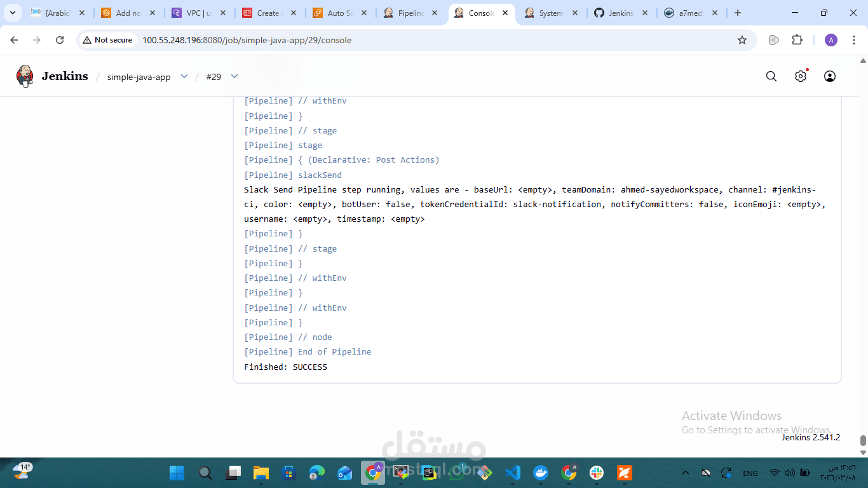This screenshot has width=868, height=488.
Task: Open Slack from the taskbar
Action: coord(597,473)
